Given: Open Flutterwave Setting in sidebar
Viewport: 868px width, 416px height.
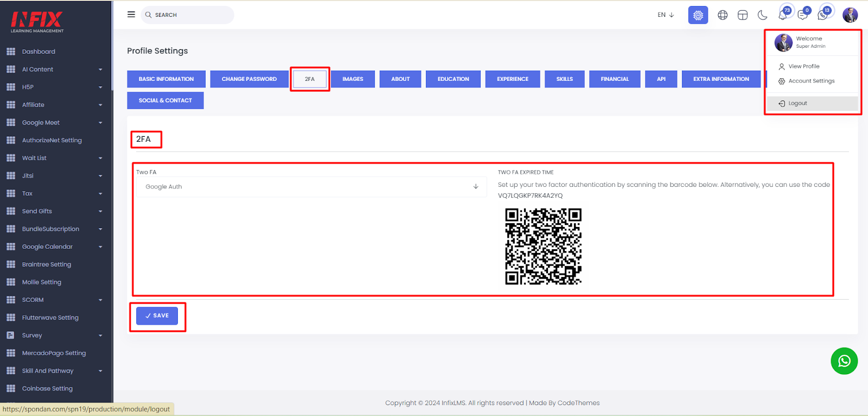Looking at the screenshot, I should click(x=50, y=318).
